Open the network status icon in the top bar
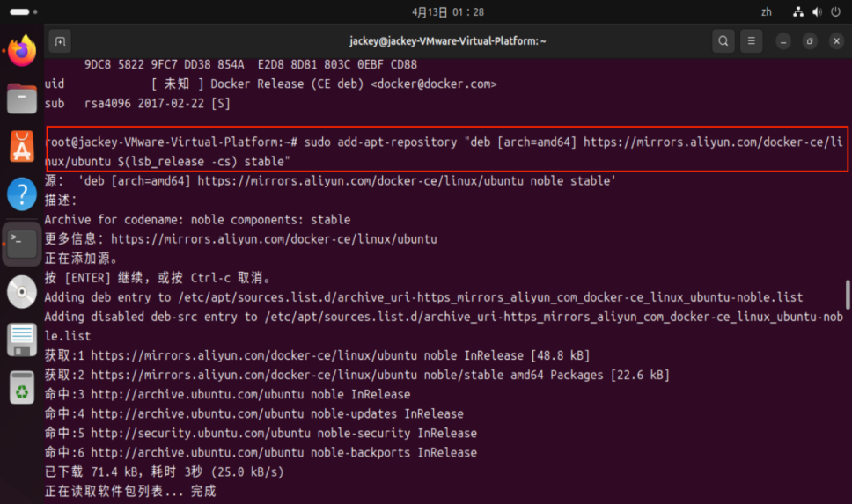This screenshot has height=504, width=852. (798, 12)
